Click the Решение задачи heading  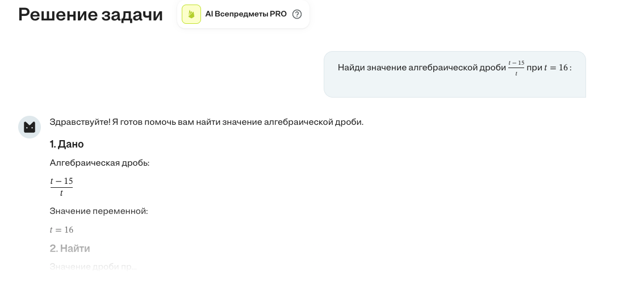(x=90, y=15)
